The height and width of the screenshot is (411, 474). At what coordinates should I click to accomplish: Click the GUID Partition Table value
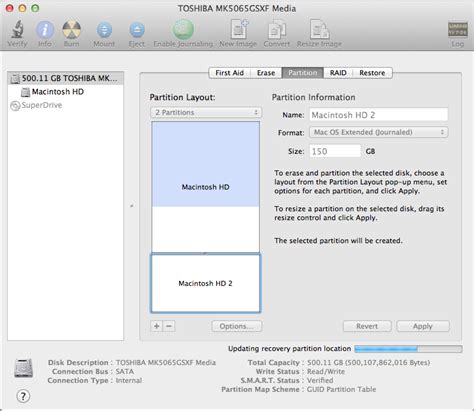[341, 389]
